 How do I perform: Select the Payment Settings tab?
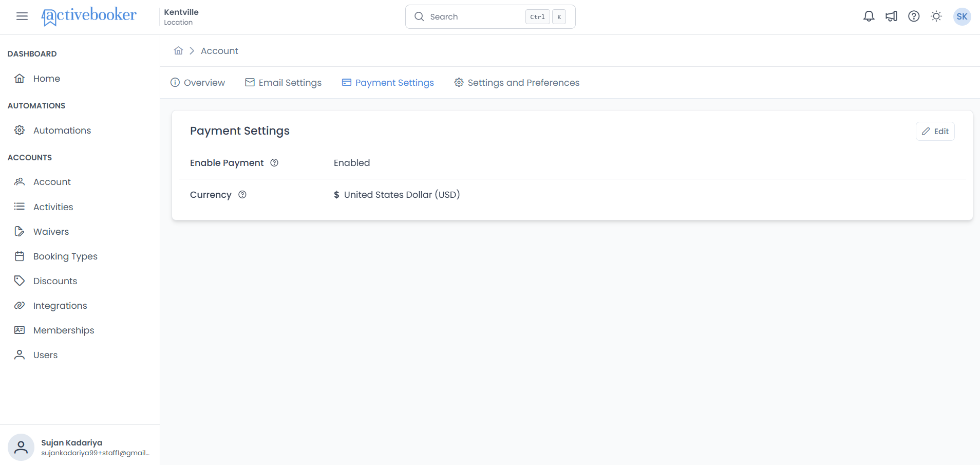pyautogui.click(x=388, y=83)
